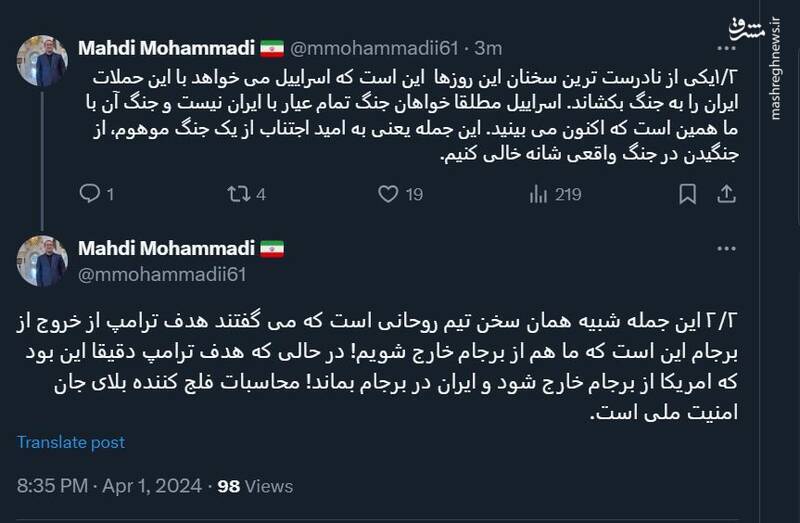Click the share icon on the first tweet

726,195
